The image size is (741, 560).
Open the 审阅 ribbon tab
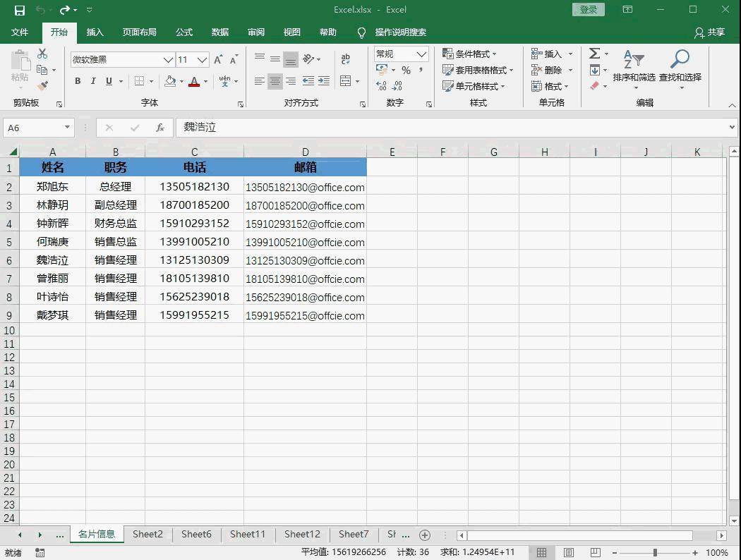coord(255,32)
